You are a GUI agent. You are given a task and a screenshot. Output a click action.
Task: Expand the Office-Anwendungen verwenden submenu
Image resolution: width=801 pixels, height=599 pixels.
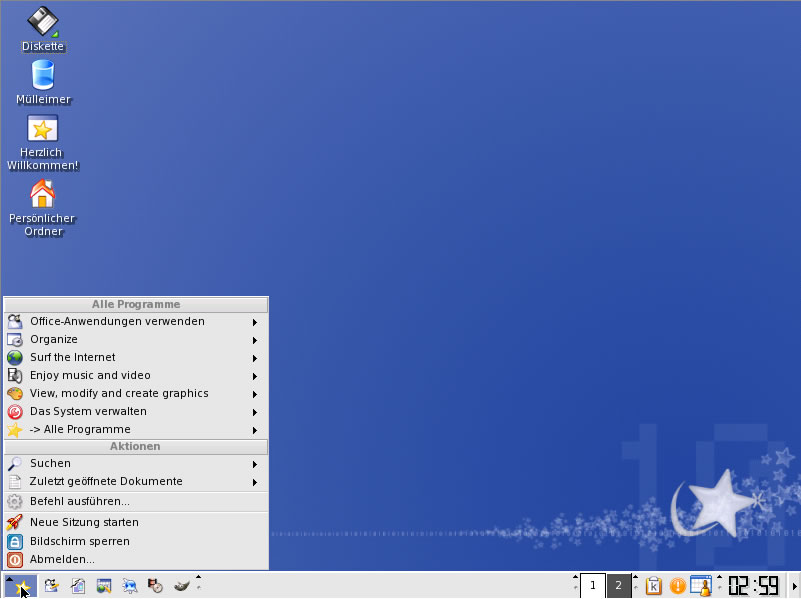[117, 322]
